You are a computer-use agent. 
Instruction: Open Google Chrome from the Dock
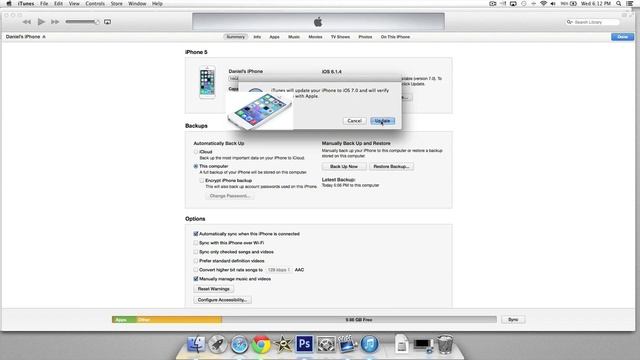pos(261,344)
